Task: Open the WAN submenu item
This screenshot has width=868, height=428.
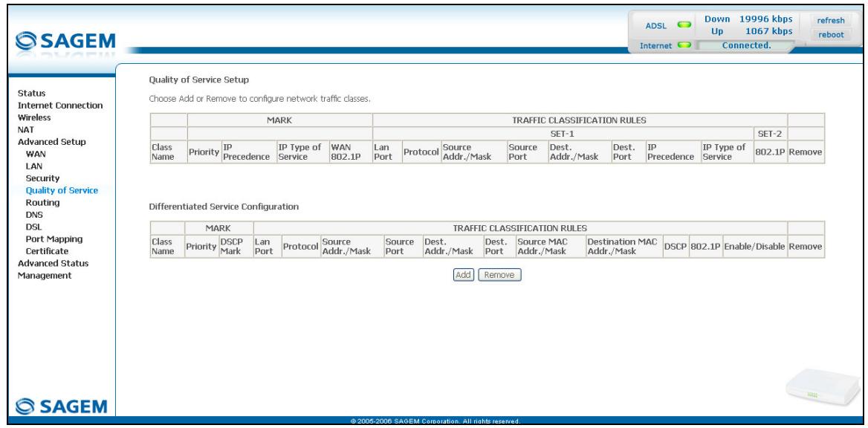Action: (x=36, y=154)
